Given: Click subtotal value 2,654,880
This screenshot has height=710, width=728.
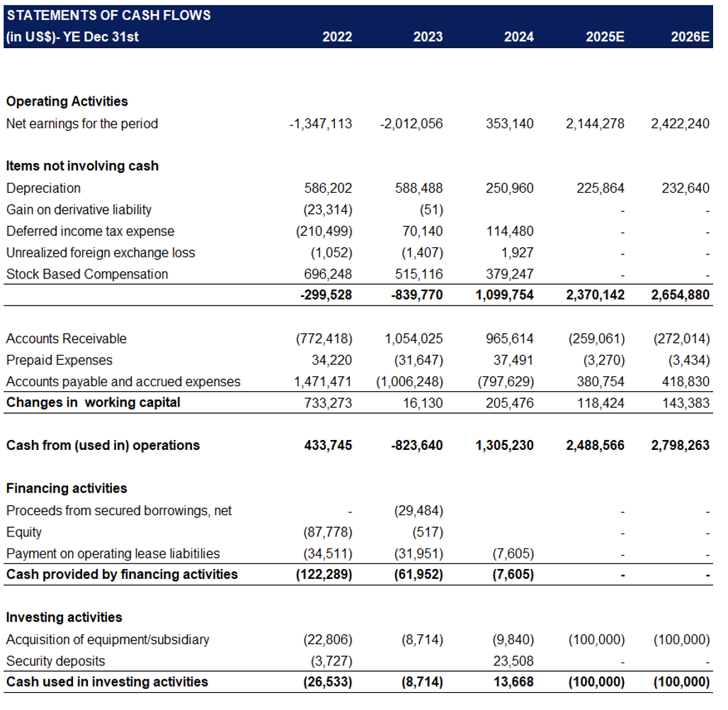Looking at the screenshot, I should click(680, 295).
